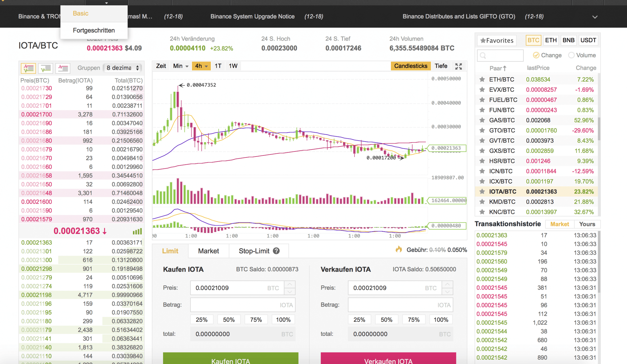Select buy orders only order book view
The image size is (627, 364).
(x=46, y=68)
